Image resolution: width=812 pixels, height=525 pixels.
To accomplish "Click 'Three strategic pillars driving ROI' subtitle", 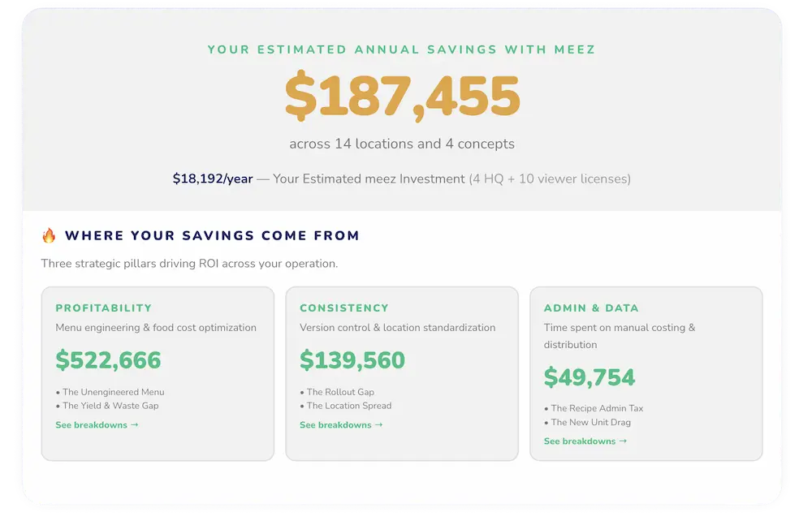I will pos(189,264).
